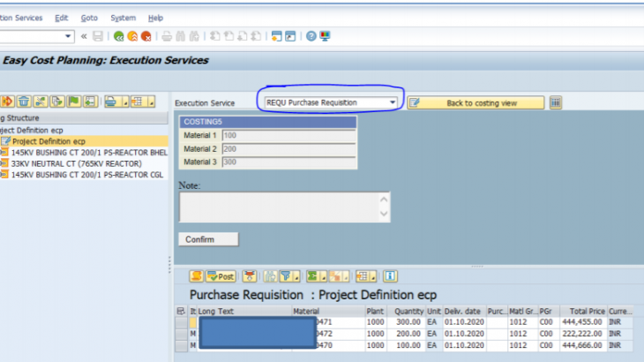Click the Save icon in the standard toolbar
This screenshot has width=644, height=362.
click(98, 36)
